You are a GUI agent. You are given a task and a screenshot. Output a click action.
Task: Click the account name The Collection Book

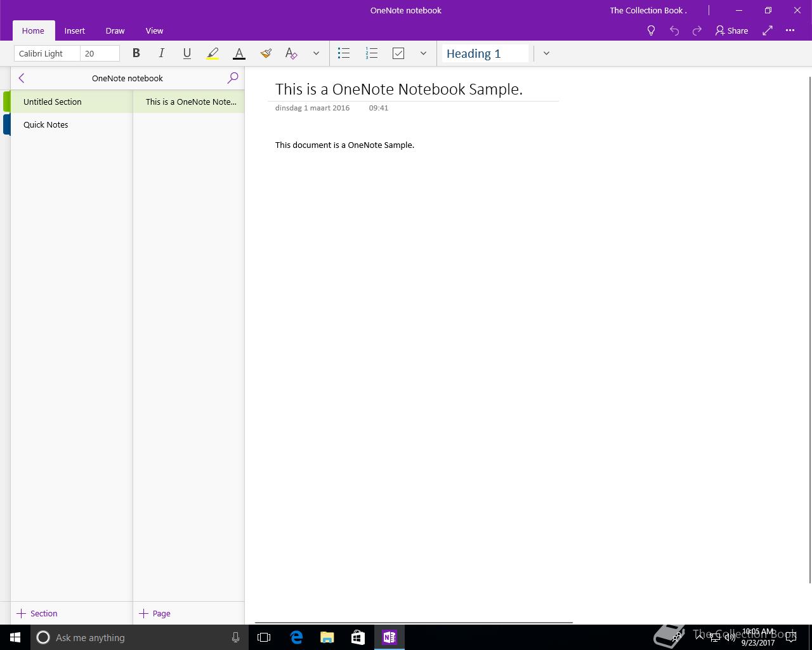coord(648,10)
